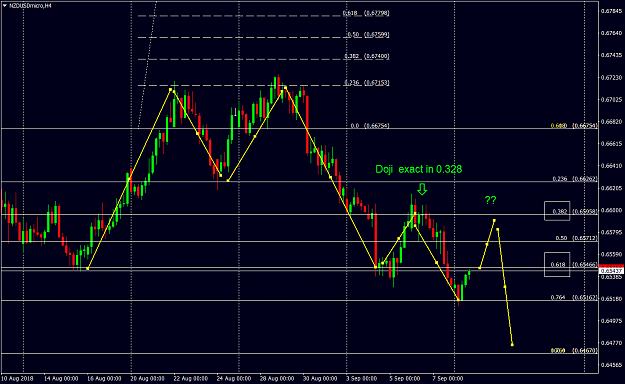
Task: Open the chart menu triangle beside NZDUSDmicro,H4
Action: pyautogui.click(x=4, y=6)
